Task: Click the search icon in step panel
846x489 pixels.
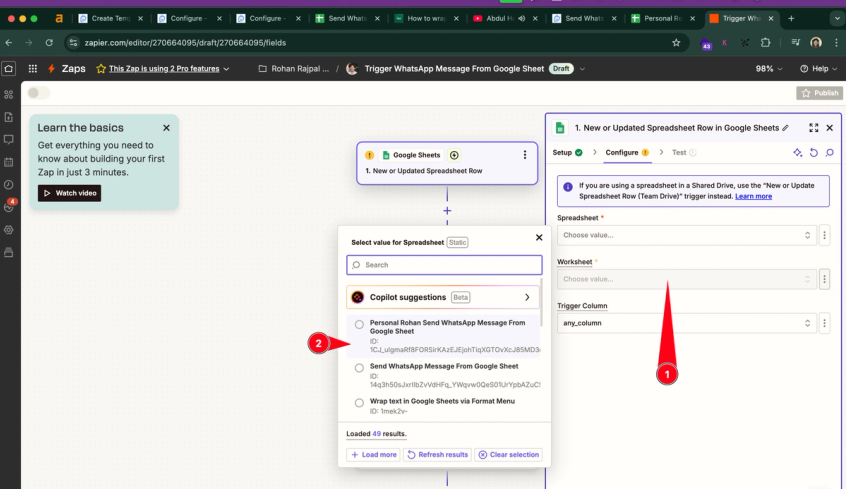Action: pos(830,153)
